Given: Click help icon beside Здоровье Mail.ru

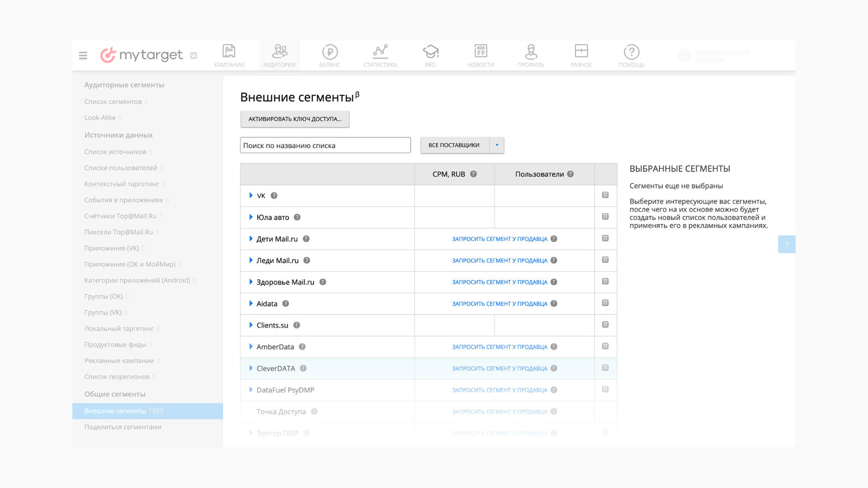Looking at the screenshot, I should (x=322, y=282).
